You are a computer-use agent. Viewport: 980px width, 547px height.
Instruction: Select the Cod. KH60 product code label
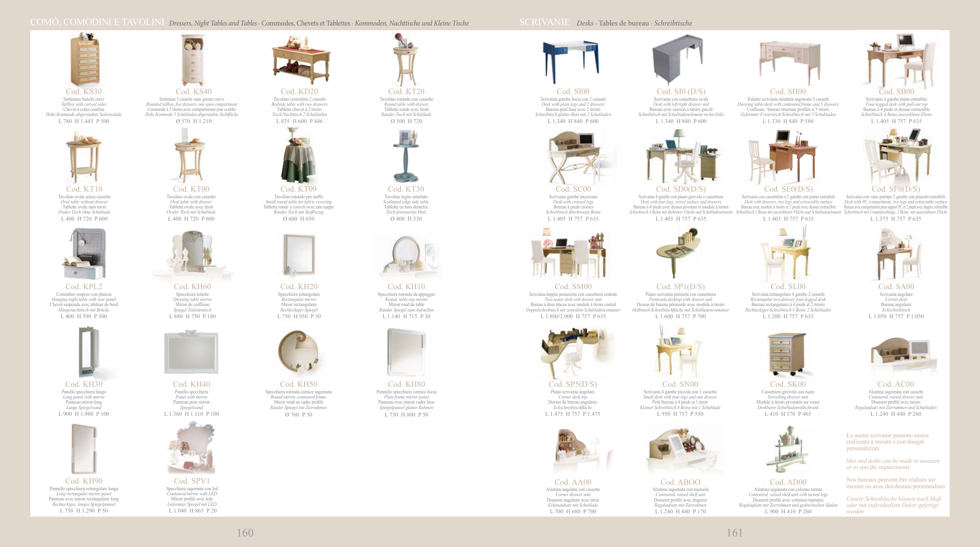point(192,286)
